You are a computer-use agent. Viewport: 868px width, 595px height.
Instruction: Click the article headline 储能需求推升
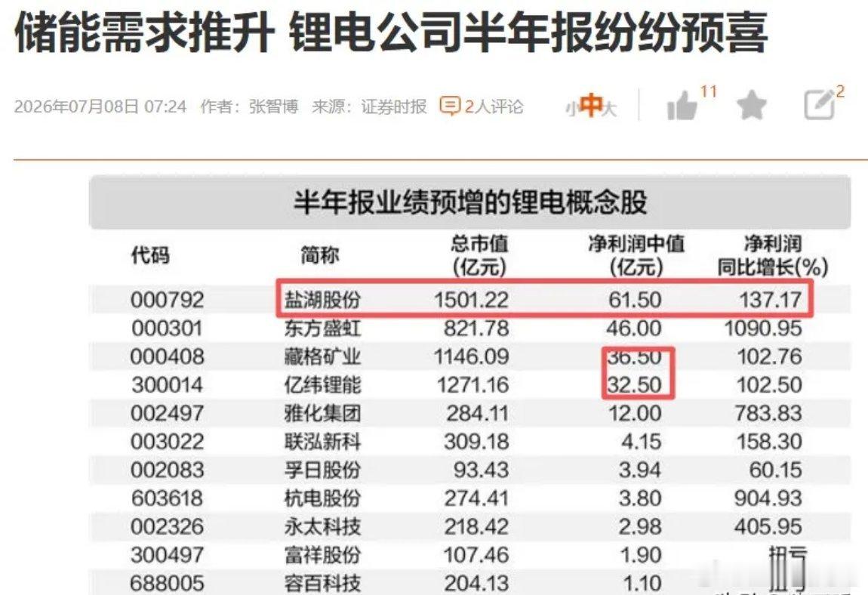click(x=144, y=32)
